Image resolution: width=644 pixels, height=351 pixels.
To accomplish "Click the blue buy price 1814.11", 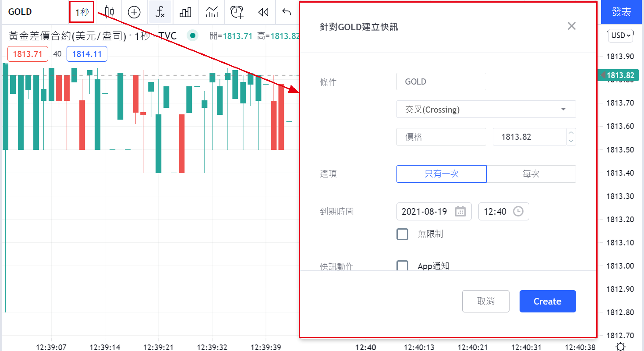I will click(x=87, y=54).
